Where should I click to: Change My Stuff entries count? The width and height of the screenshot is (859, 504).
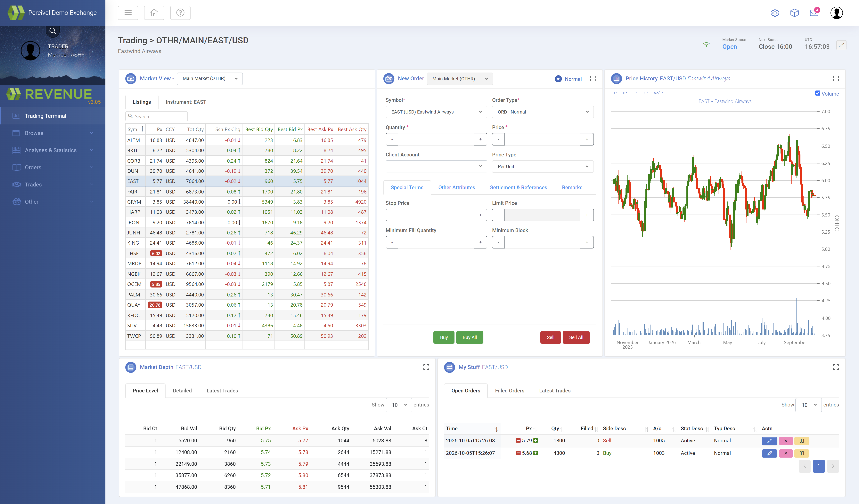(x=808, y=405)
